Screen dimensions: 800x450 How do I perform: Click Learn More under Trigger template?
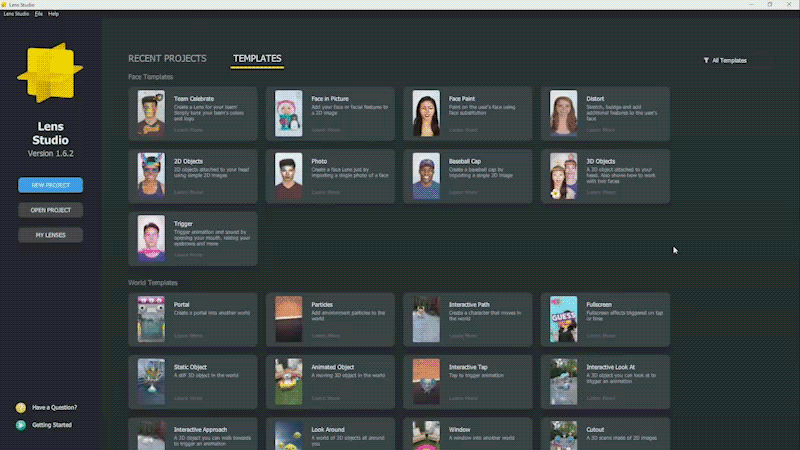tap(188, 255)
